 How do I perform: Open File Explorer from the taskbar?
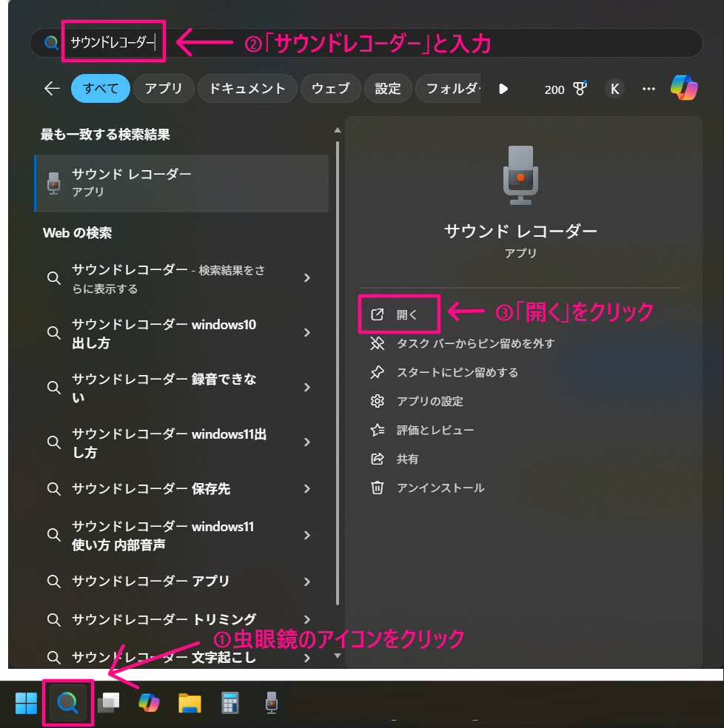click(190, 703)
